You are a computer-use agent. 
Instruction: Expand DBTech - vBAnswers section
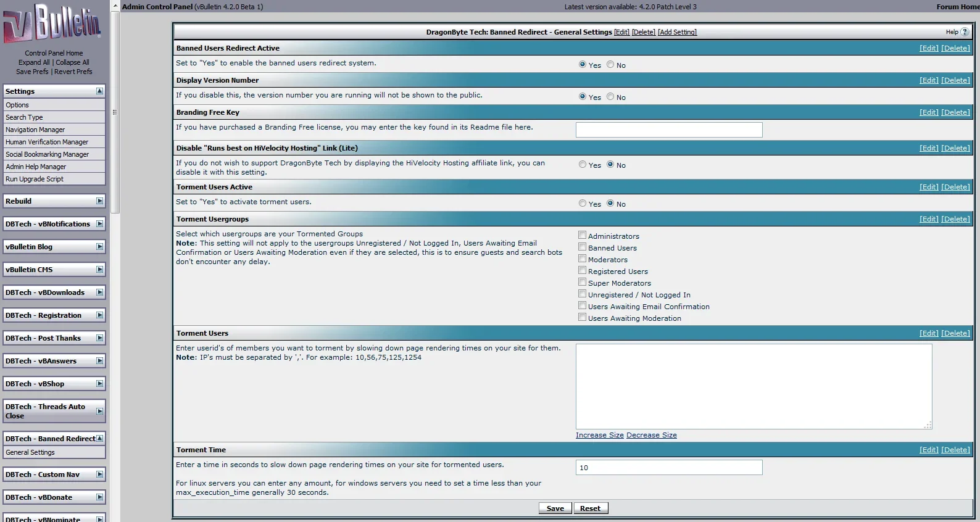point(99,360)
